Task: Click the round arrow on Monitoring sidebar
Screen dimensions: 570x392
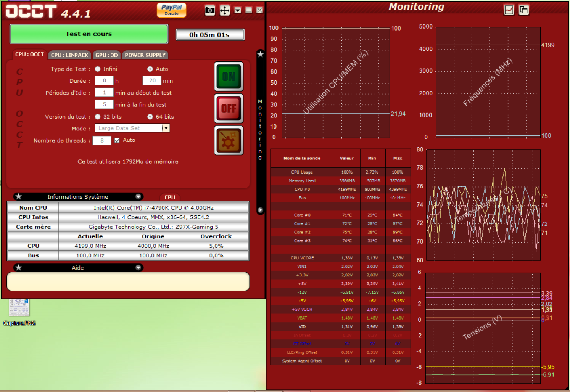Action: 260,210
